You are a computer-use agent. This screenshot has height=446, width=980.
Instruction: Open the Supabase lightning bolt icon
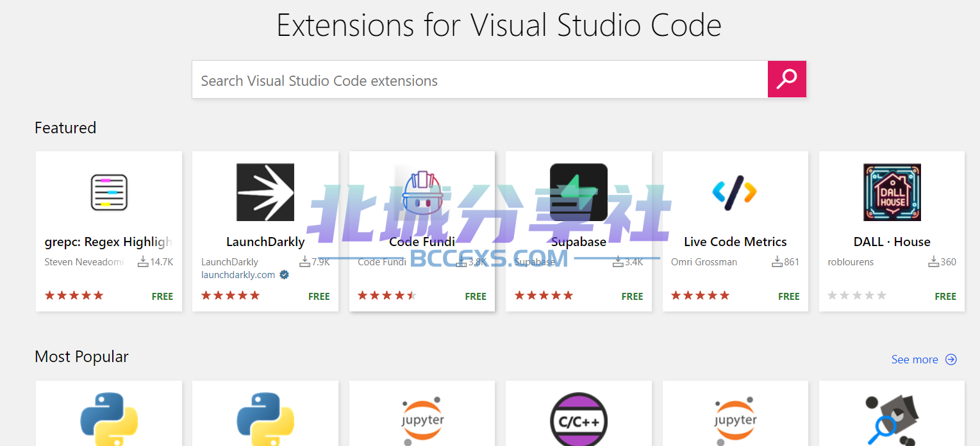pos(579,192)
